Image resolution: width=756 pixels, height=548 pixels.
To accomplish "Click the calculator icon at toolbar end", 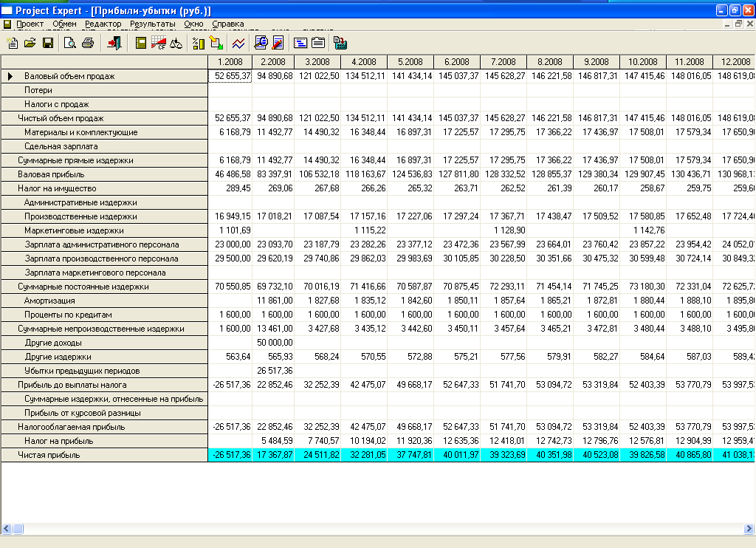I will click(340, 43).
